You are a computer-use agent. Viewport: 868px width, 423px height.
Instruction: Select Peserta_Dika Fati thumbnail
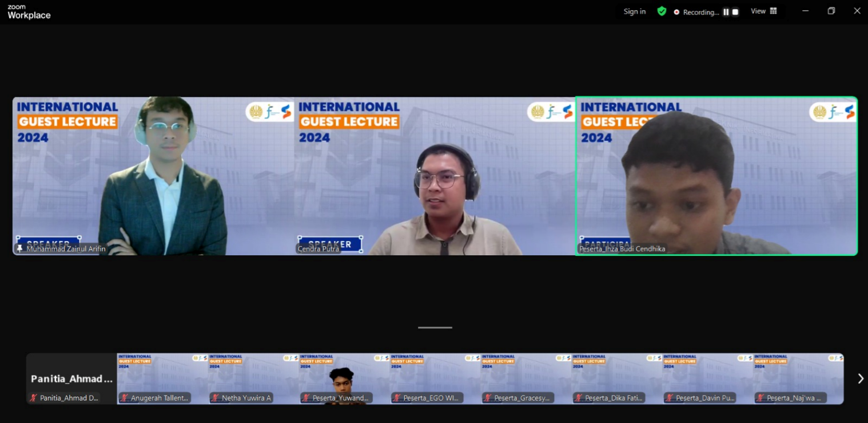click(x=616, y=378)
